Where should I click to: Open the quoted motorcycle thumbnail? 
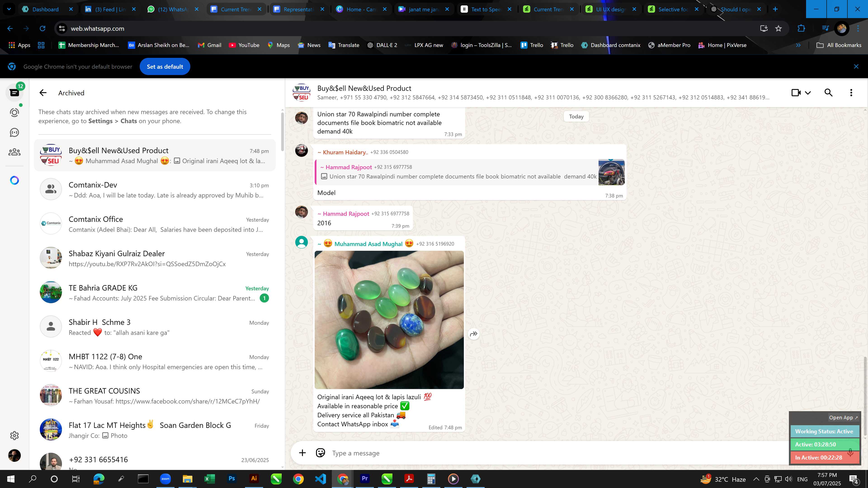coord(611,172)
